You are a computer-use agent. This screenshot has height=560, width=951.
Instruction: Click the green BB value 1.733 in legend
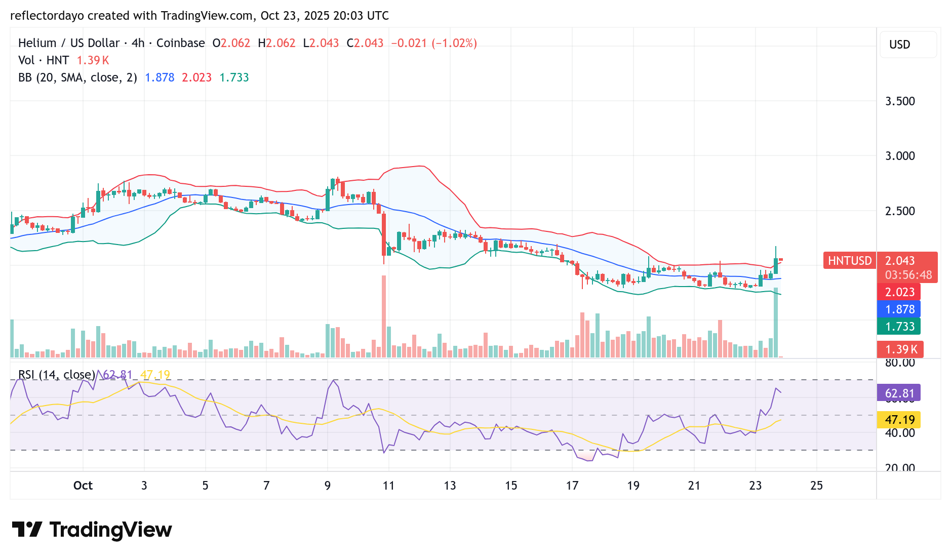coord(234,77)
